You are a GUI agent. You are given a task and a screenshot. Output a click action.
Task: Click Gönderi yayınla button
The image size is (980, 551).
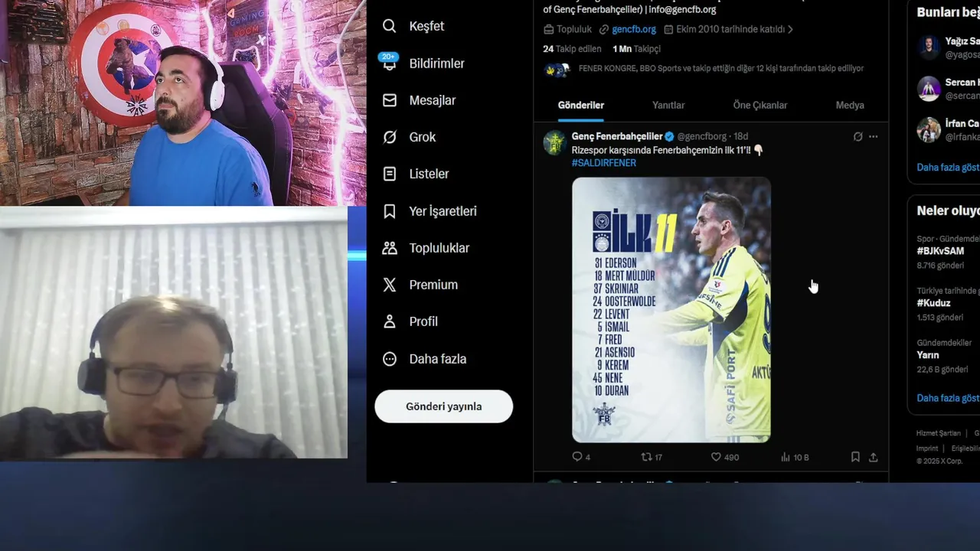coord(443,406)
